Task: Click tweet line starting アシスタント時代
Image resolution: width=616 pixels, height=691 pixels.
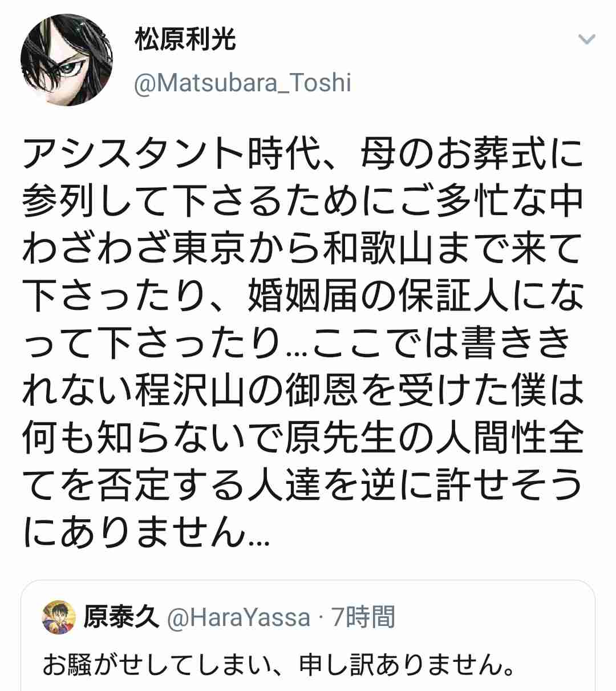Action: coord(303,155)
